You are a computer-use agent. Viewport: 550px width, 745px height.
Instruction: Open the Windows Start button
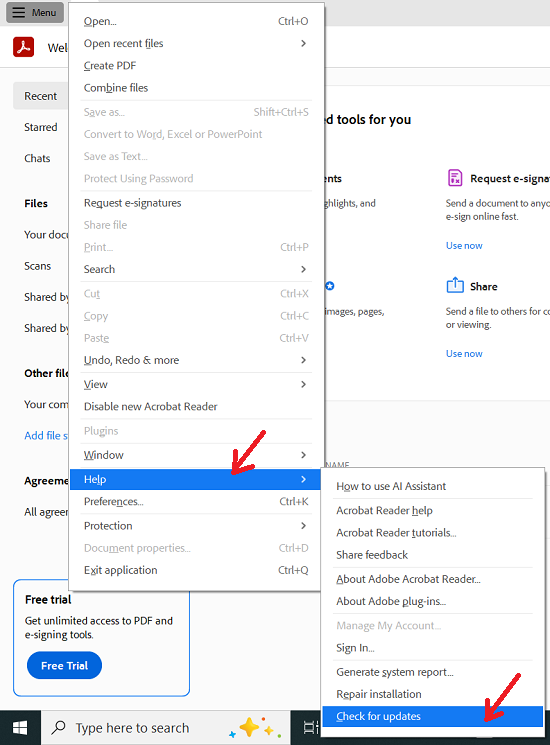(x=20, y=727)
